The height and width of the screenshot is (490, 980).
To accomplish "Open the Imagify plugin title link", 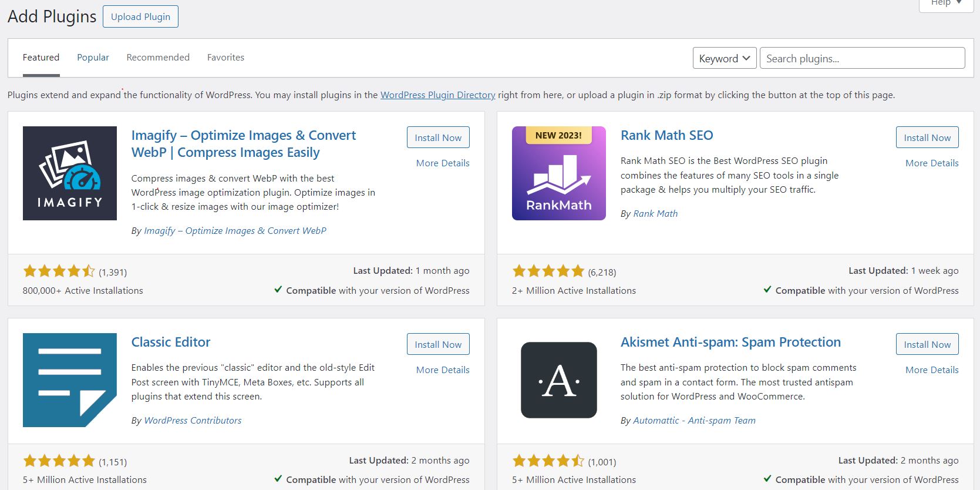I will click(x=243, y=144).
